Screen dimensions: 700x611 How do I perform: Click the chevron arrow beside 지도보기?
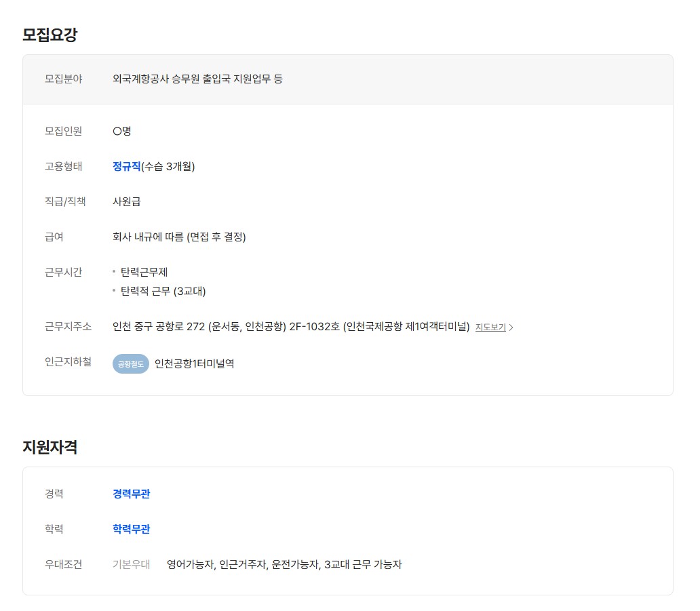[x=511, y=328]
